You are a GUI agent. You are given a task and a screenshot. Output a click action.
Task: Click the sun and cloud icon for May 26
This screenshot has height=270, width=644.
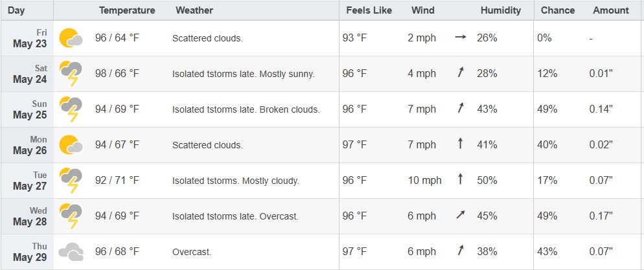click(71, 145)
